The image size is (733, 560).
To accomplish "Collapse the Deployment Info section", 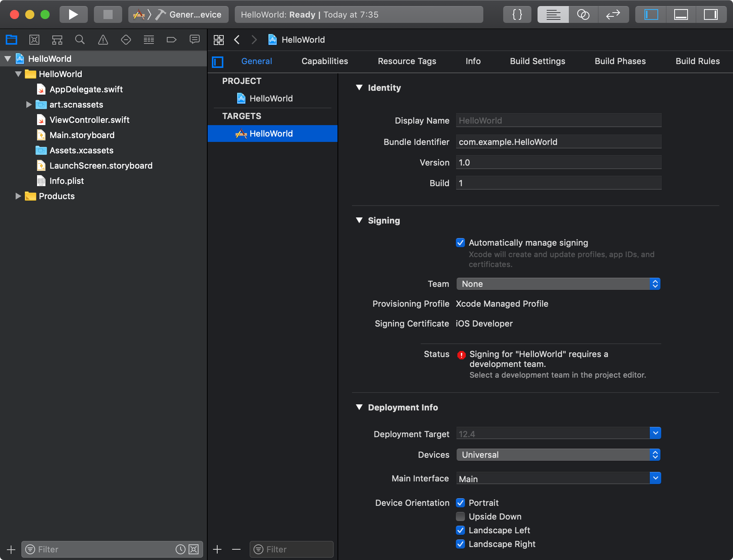I will tap(359, 407).
